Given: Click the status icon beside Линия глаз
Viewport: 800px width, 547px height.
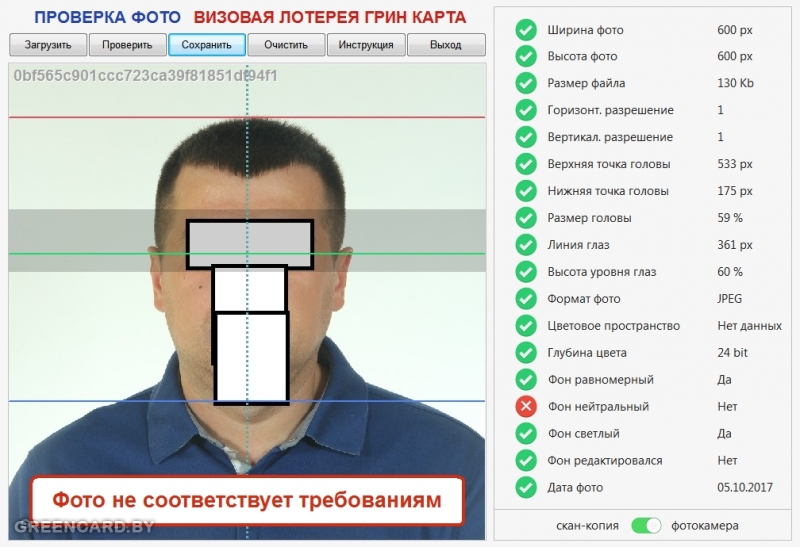Looking at the screenshot, I should (x=526, y=245).
